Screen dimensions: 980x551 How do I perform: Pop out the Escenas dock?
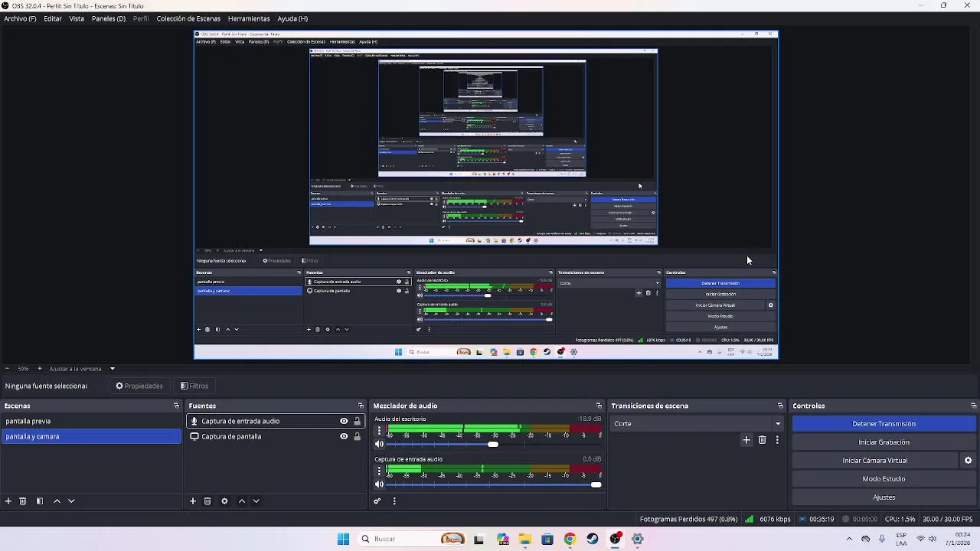(x=176, y=406)
